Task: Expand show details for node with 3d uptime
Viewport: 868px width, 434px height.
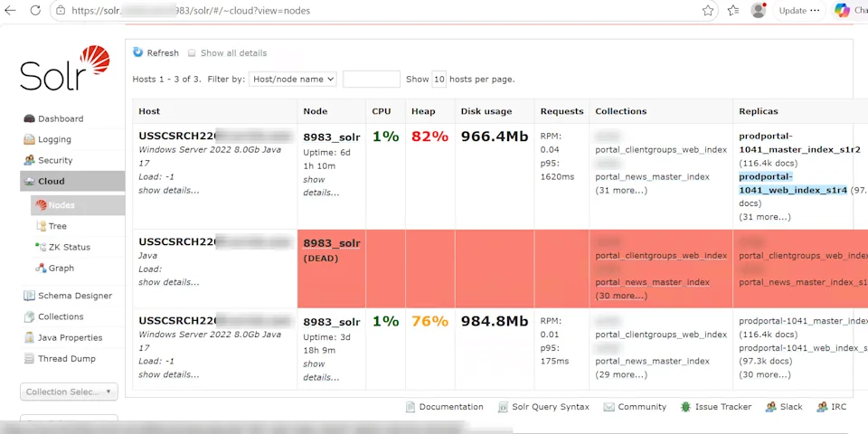Action: pyautogui.click(x=321, y=371)
